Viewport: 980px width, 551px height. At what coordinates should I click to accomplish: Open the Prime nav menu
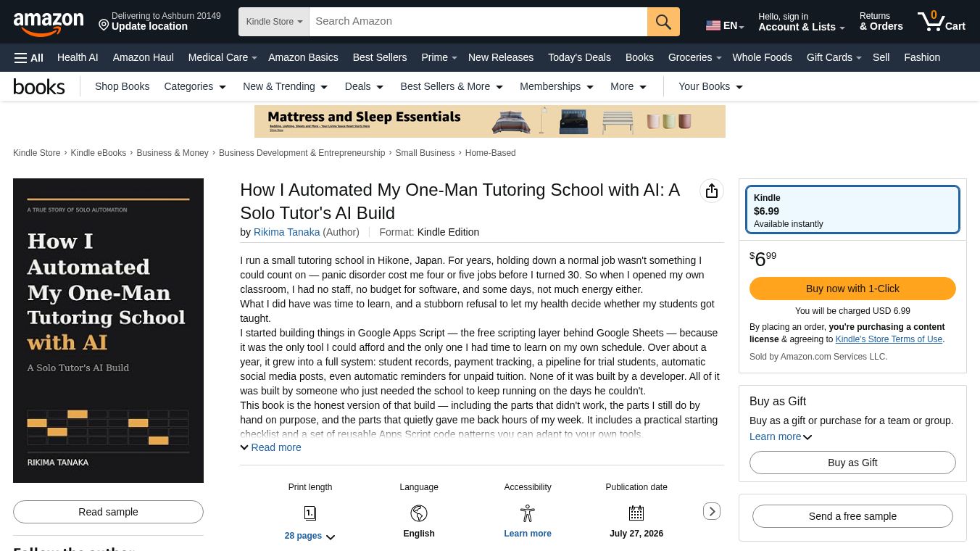tap(439, 57)
